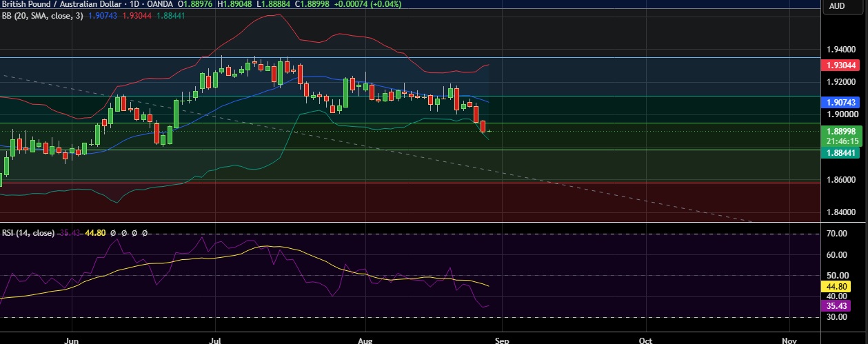The image size is (868, 344).
Task: Click the 1.88441 lower band axis tag
Action: pos(840,152)
